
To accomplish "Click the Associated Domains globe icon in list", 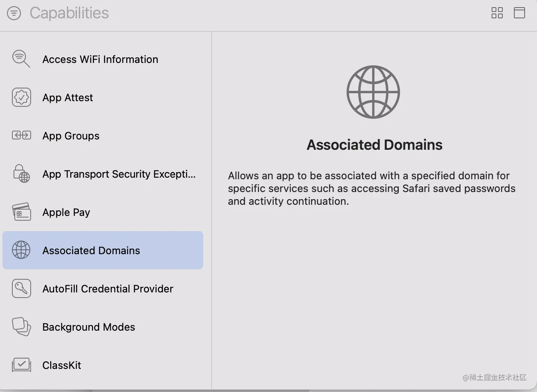I will (x=21, y=250).
